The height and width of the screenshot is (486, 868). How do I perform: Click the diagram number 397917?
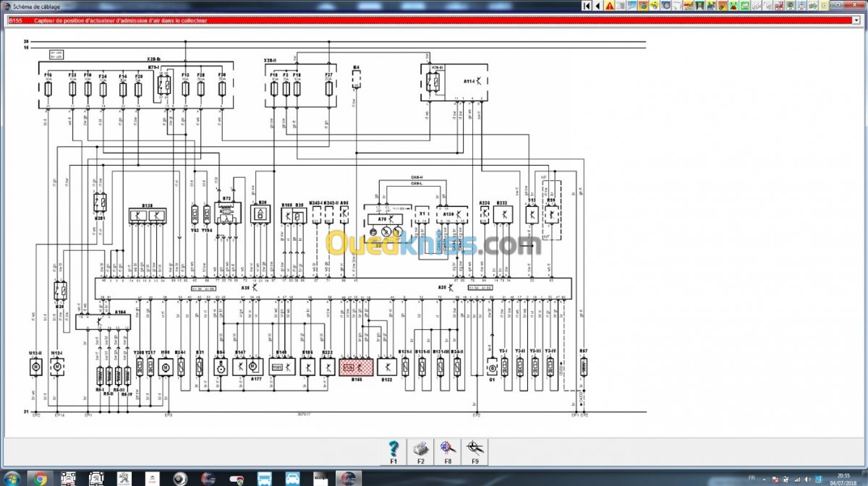pos(304,414)
